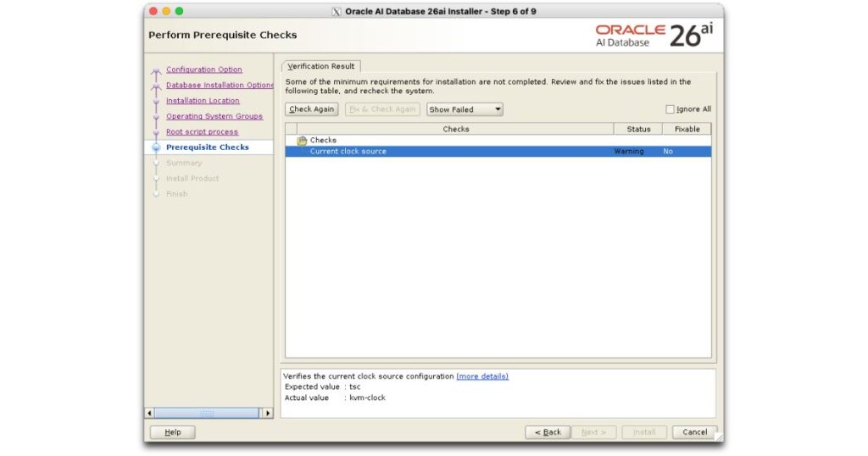
Task: Click the sidebar scrollbar left arrow
Action: [x=149, y=413]
